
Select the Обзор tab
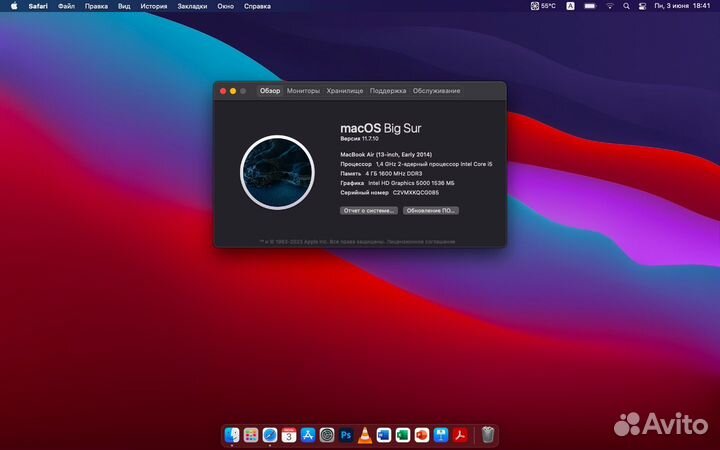pos(270,91)
